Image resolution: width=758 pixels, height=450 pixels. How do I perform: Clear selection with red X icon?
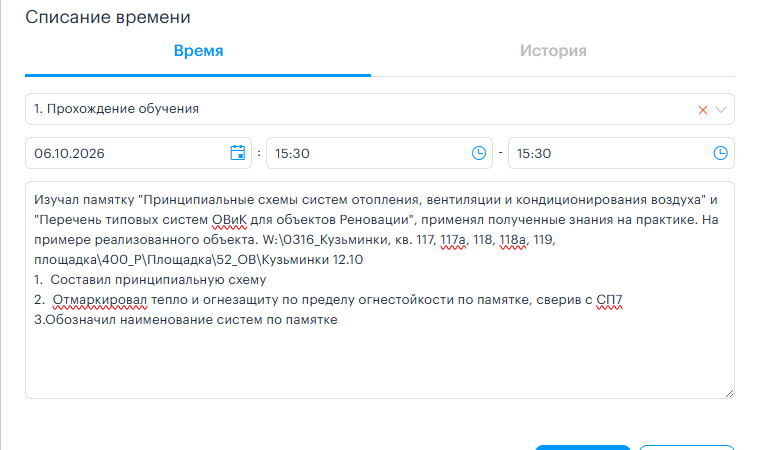click(703, 110)
